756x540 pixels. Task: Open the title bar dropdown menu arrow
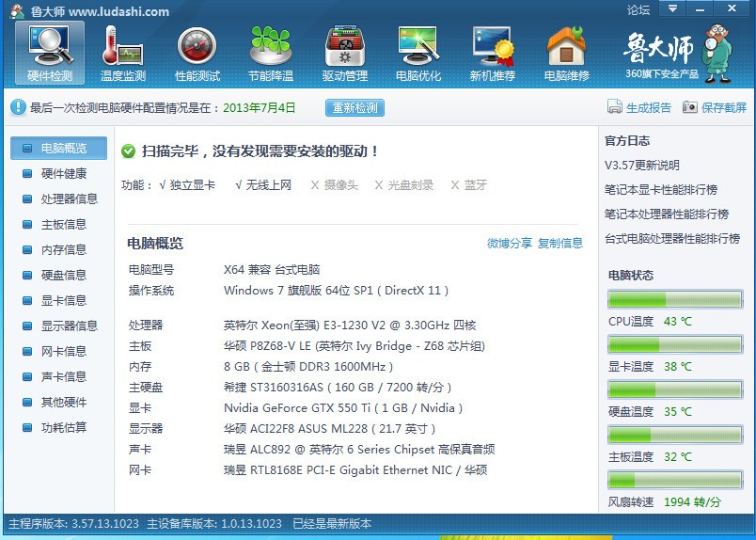672,8
